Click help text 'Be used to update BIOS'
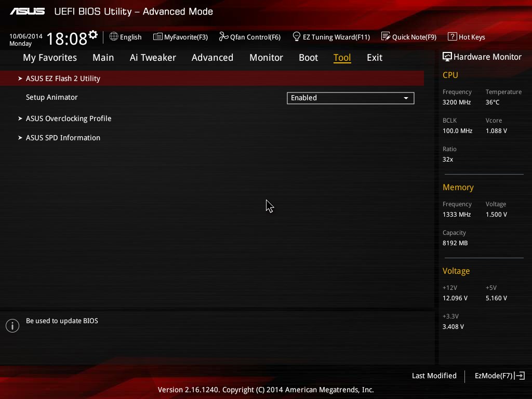 point(62,321)
